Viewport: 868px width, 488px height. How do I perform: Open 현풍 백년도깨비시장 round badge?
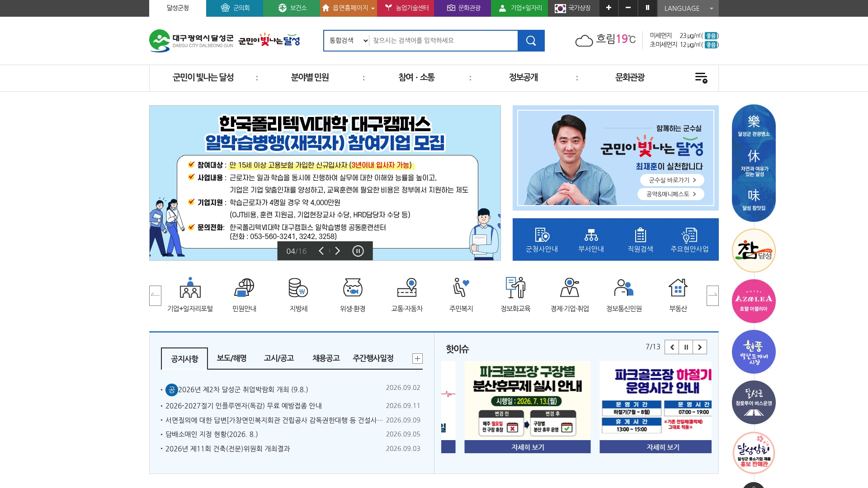(x=754, y=352)
